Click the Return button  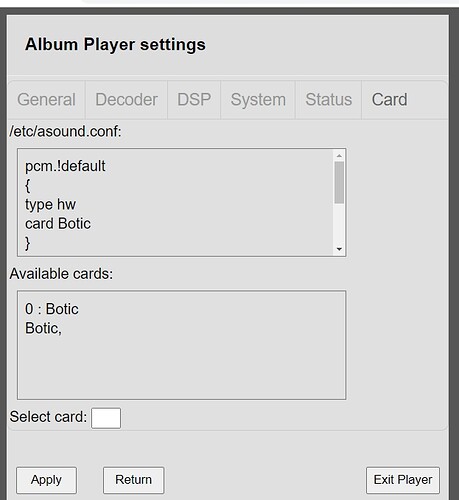pos(133,480)
